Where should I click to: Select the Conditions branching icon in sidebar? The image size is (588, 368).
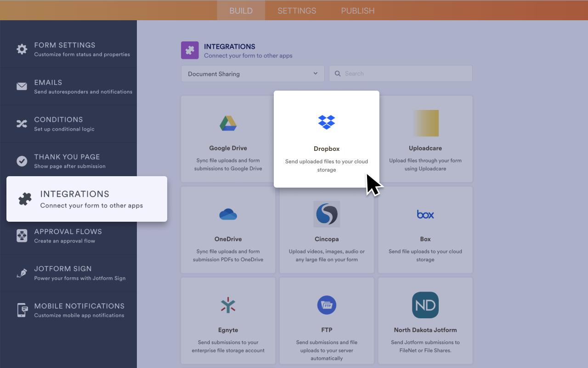click(x=22, y=123)
